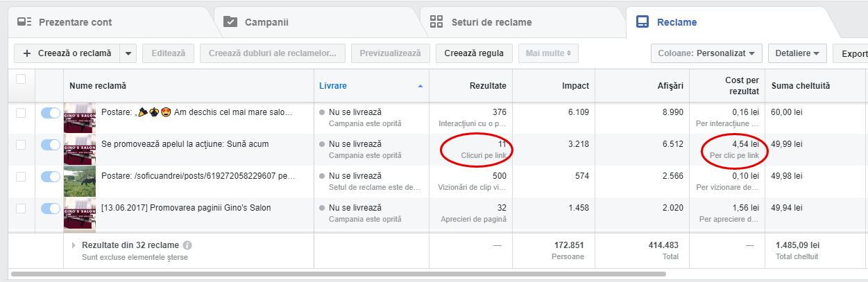
Task: Click the sort arrow in the Livrare column
Action: [420, 86]
